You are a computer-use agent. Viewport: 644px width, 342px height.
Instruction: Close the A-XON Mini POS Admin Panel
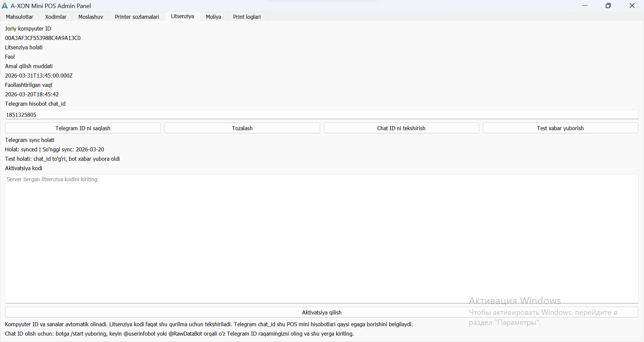pos(632,6)
